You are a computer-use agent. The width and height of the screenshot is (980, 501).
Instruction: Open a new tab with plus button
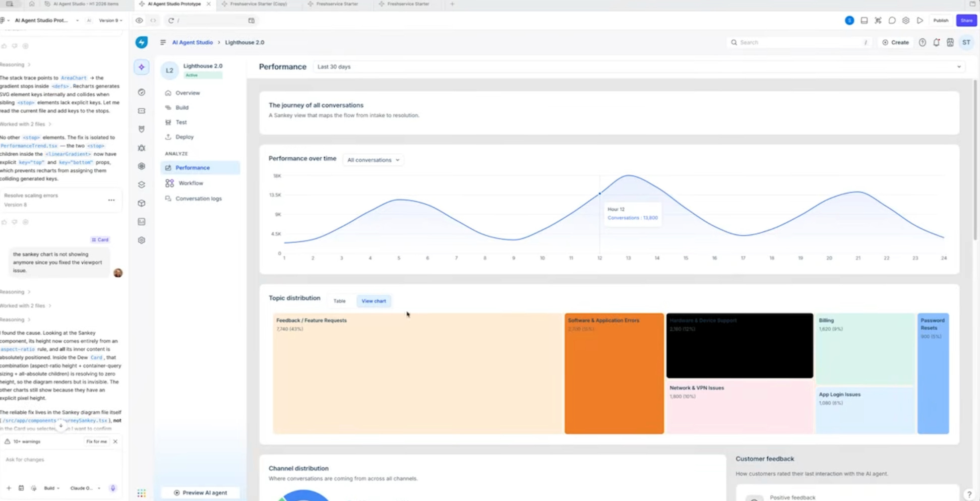pyautogui.click(x=452, y=4)
